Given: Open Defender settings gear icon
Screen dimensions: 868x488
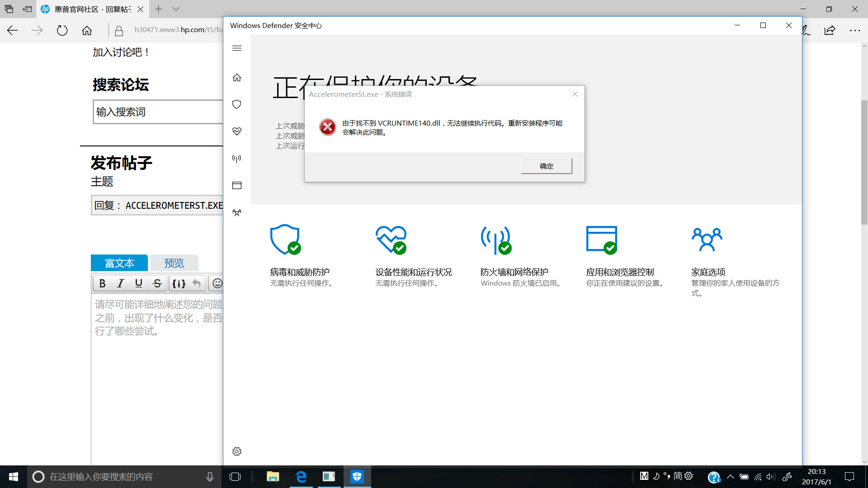Looking at the screenshot, I should (237, 451).
